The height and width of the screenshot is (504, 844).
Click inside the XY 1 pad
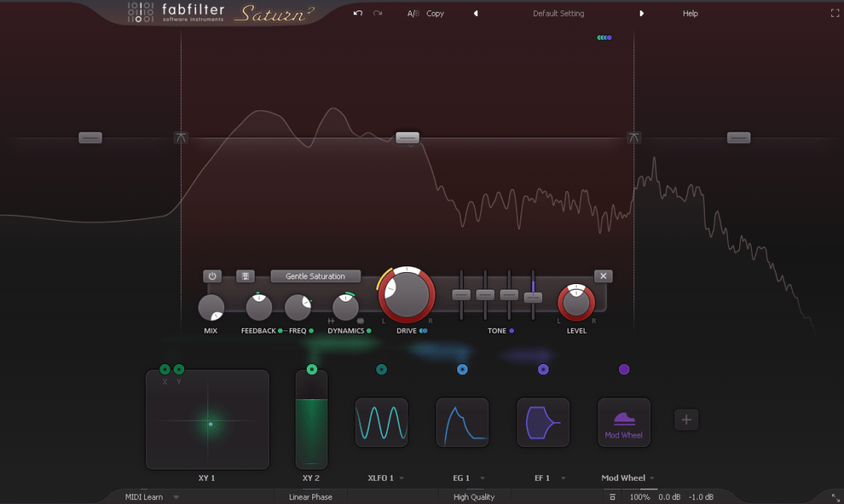point(207,419)
